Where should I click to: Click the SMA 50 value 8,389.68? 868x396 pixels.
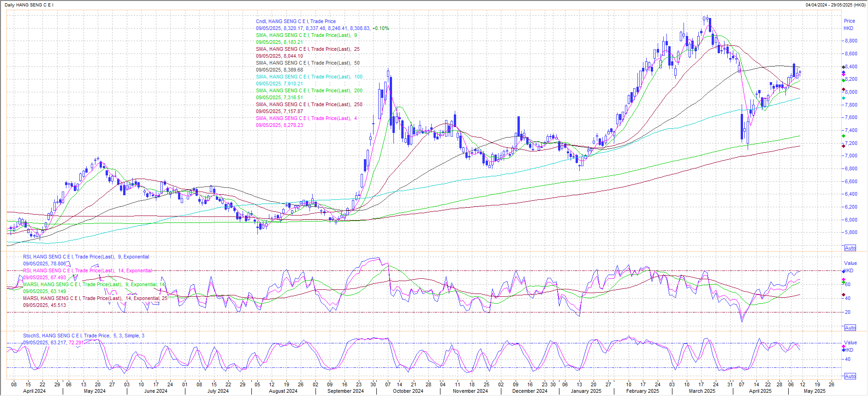point(293,70)
